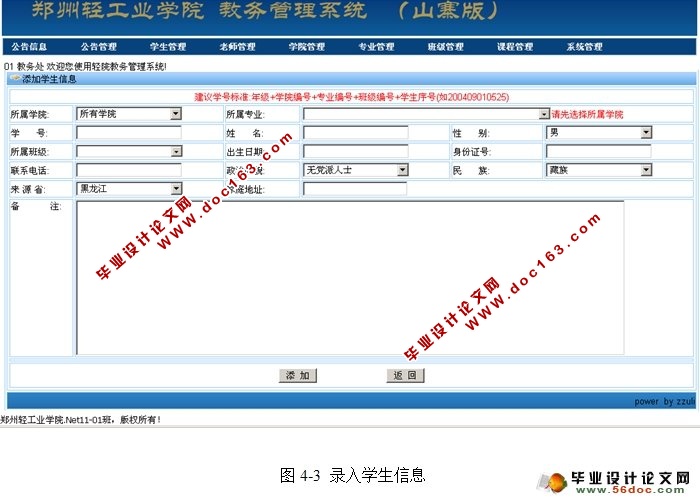Open the 班级管理 menu item
The image size is (700, 500).
coord(446,47)
